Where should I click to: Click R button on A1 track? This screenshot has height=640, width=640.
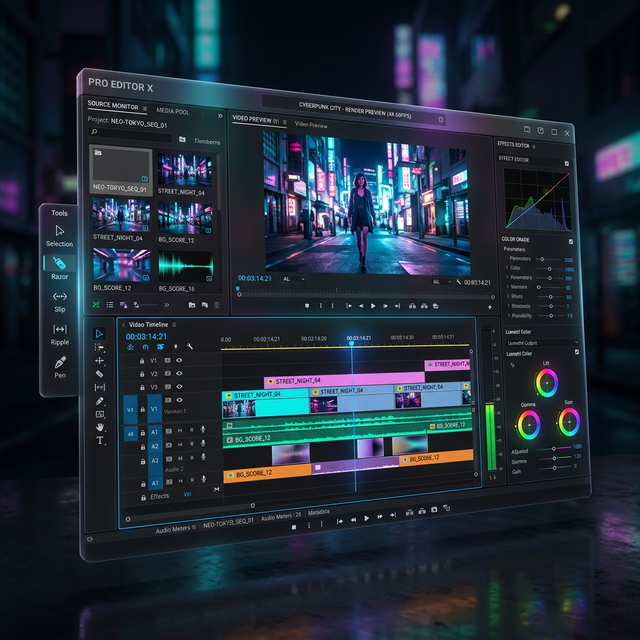[x=191, y=430]
